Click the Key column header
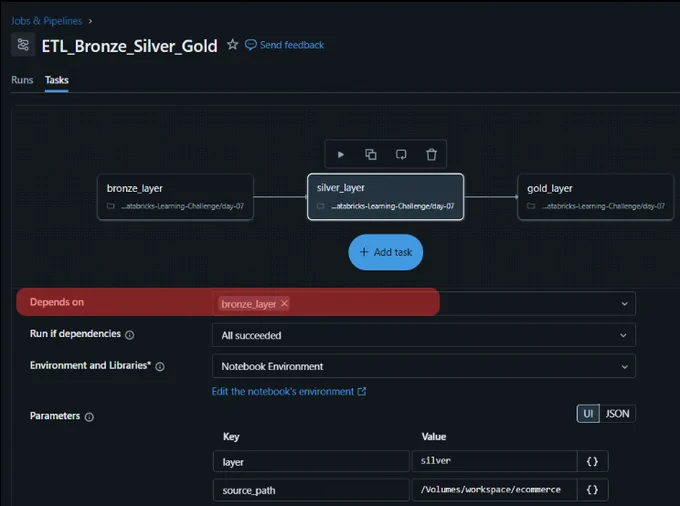Image resolution: width=680 pixels, height=506 pixels. tap(231, 436)
